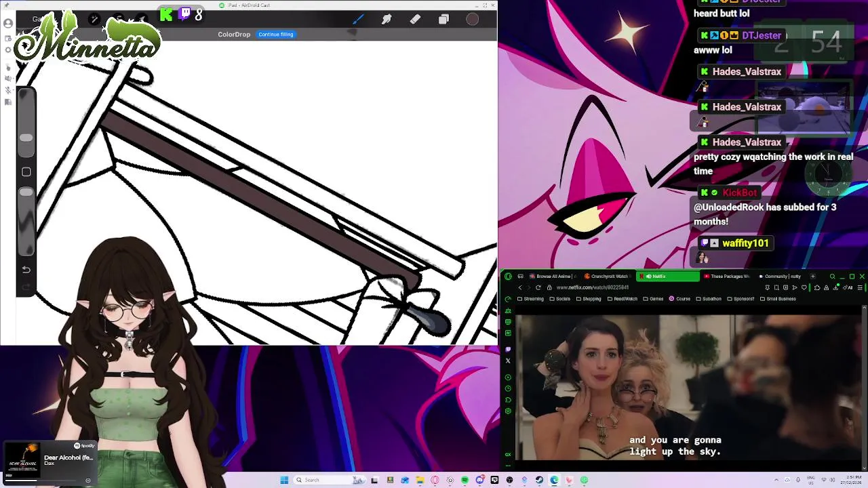The image size is (868, 488).
Task: Open X icon in browser sidebar
Action: 508,361
